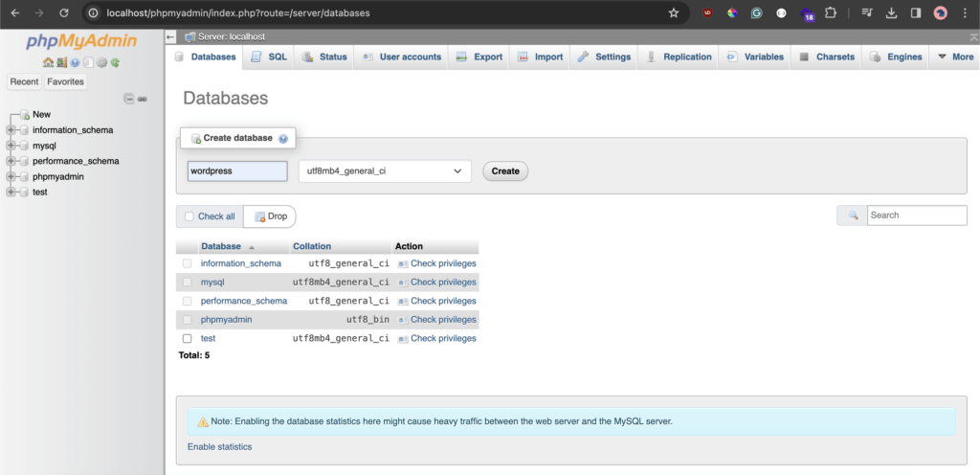Check privileges for the test database
Screen dimensions: 980x475
pyautogui.click(x=437, y=338)
